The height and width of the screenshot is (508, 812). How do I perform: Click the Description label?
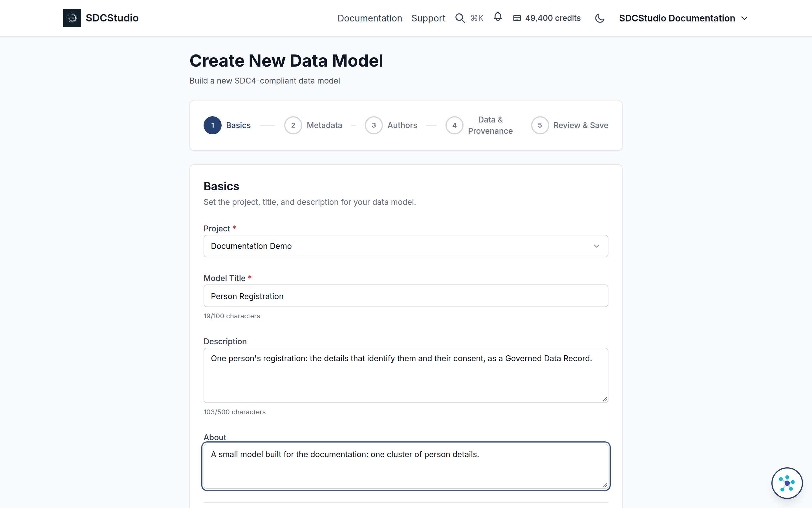pyautogui.click(x=225, y=341)
